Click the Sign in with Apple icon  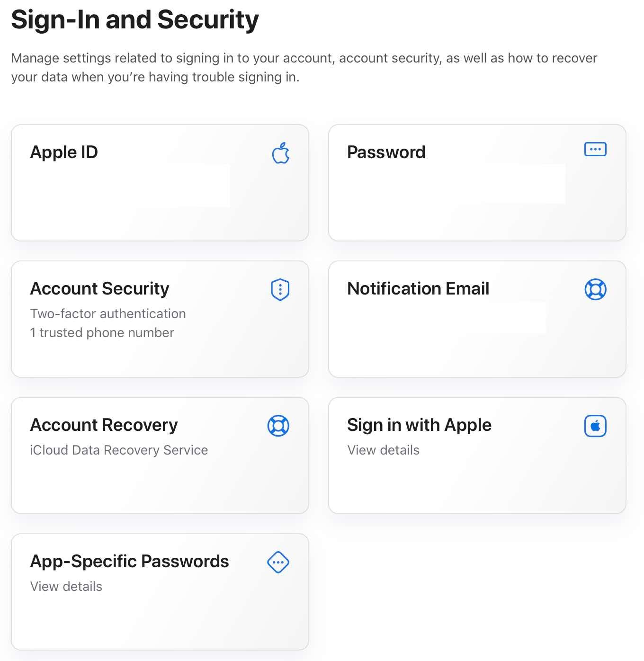pos(595,426)
